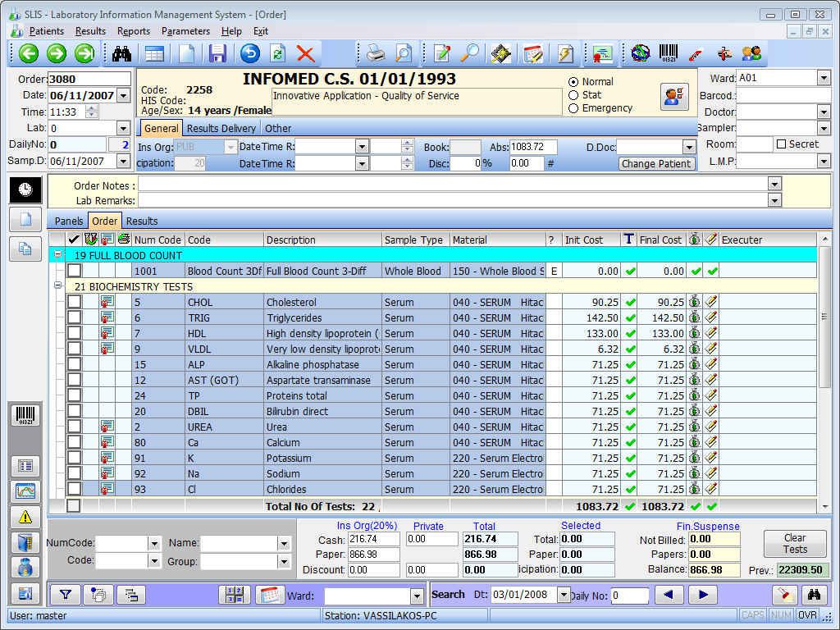Click the red X delete icon
840x630 pixels.
306,54
